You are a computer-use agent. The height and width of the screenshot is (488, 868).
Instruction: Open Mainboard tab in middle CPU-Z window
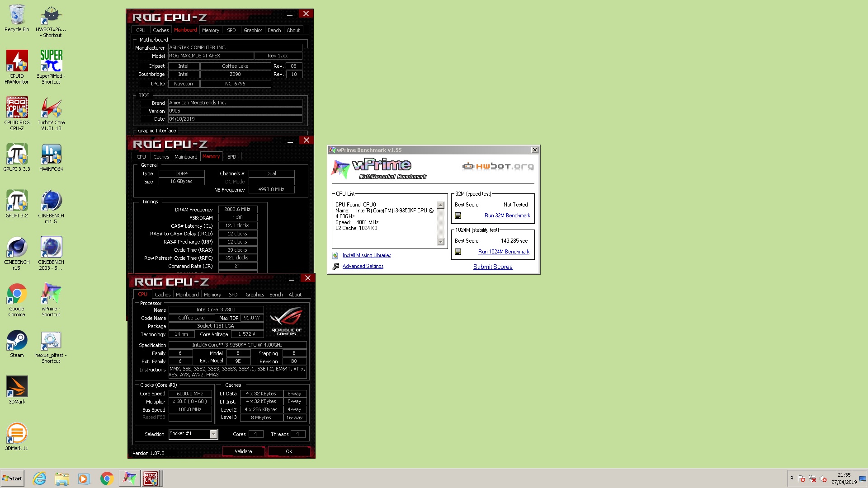tap(186, 157)
